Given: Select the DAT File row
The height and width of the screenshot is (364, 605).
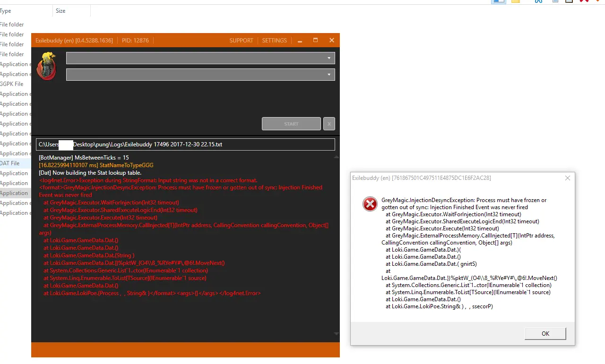Looking at the screenshot, I should tap(10, 163).
